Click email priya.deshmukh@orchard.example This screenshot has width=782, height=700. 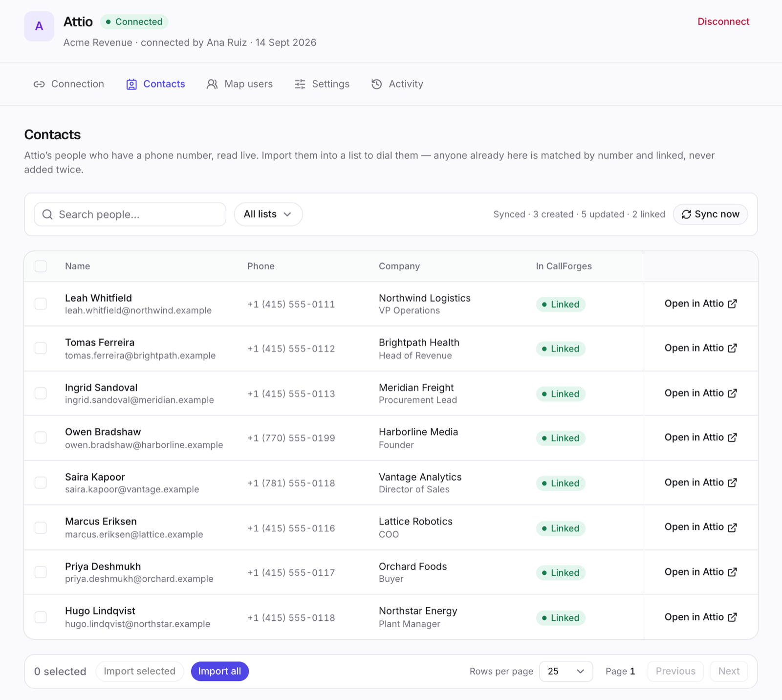point(139,579)
